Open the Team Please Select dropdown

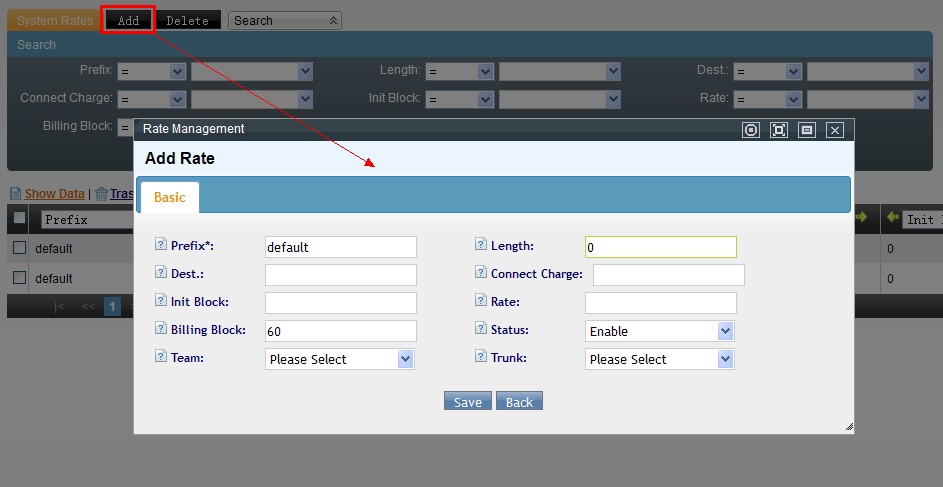(339, 359)
